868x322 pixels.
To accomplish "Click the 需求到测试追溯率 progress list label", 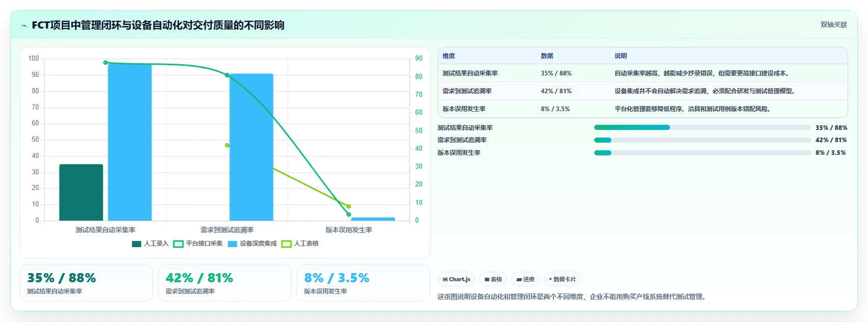I will point(462,140).
